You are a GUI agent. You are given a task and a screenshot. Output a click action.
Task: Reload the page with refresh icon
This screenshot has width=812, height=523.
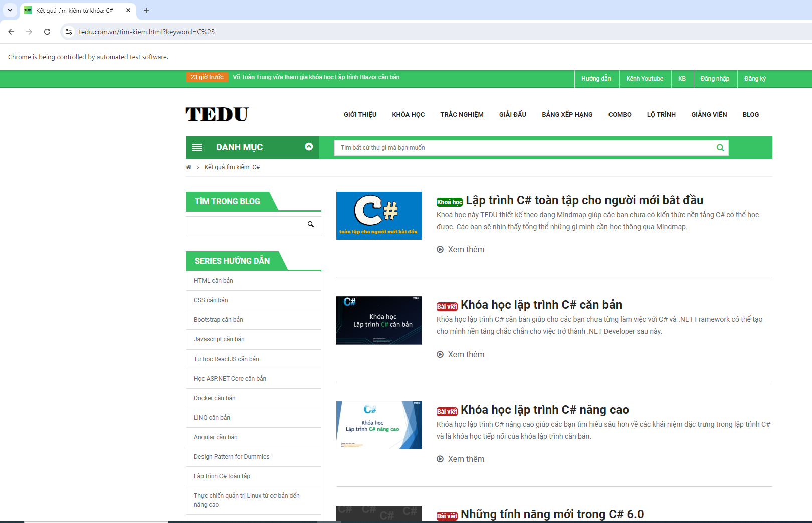click(47, 32)
